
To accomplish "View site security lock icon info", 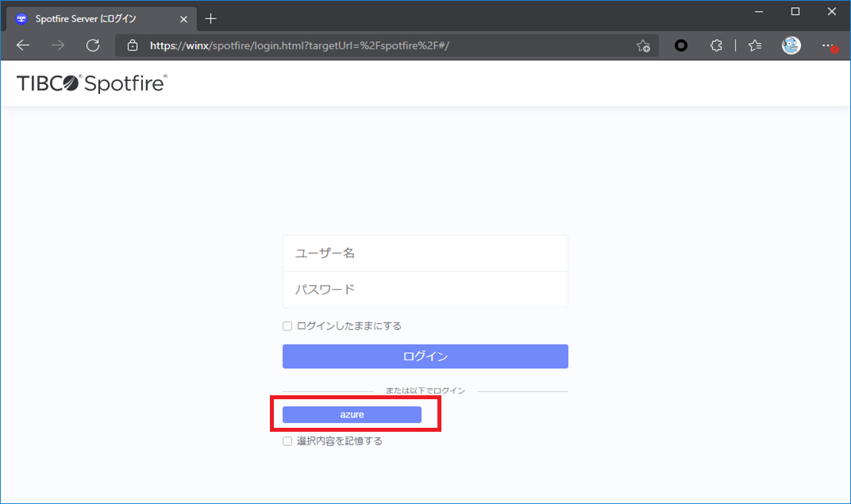I will 133,45.
